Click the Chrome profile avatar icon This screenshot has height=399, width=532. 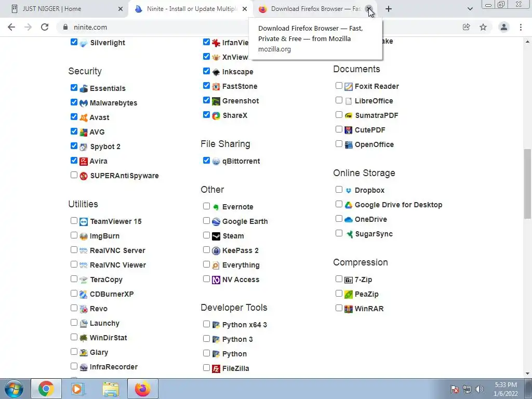[504, 27]
